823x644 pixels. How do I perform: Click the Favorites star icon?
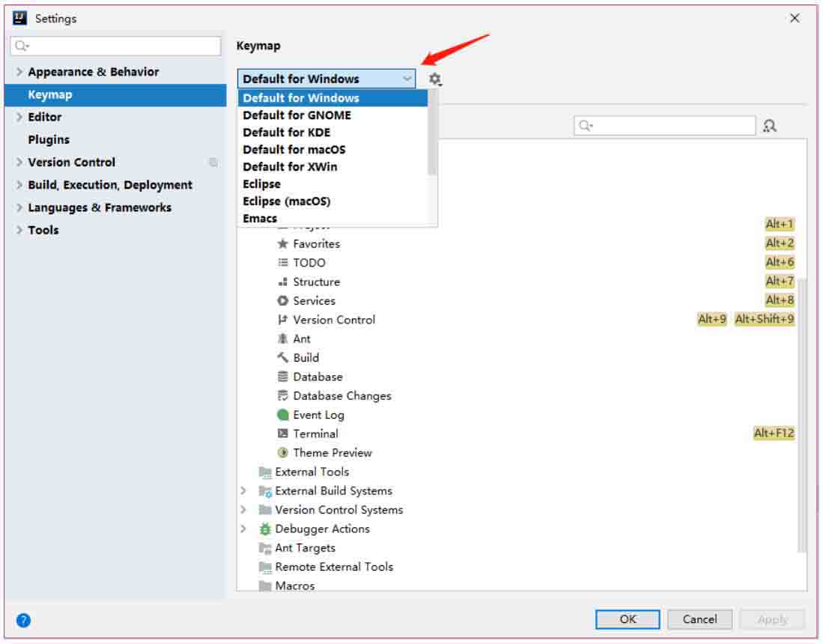click(x=282, y=243)
